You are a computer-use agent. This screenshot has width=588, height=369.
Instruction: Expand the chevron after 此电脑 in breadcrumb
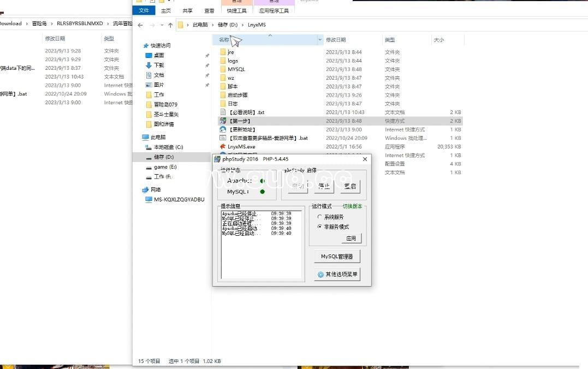[x=212, y=25]
